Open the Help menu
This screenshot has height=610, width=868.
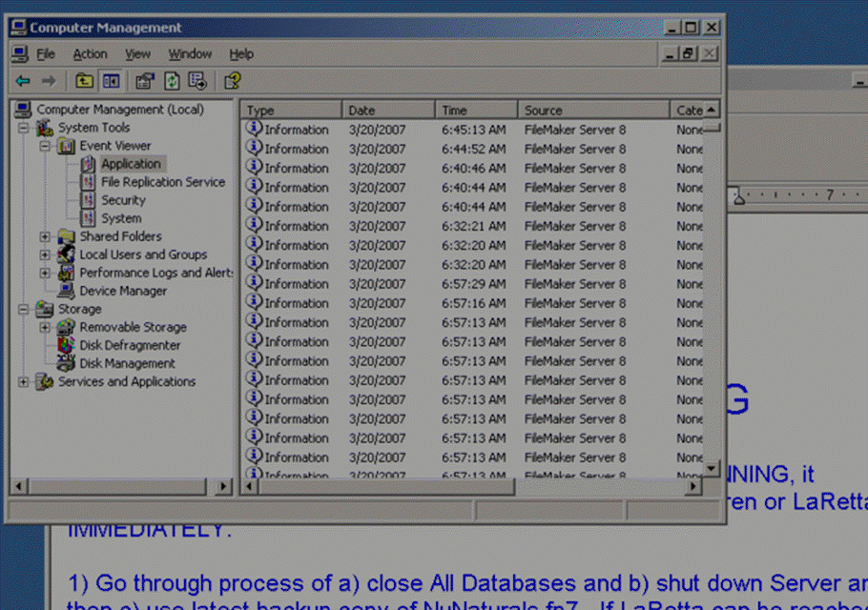241,54
